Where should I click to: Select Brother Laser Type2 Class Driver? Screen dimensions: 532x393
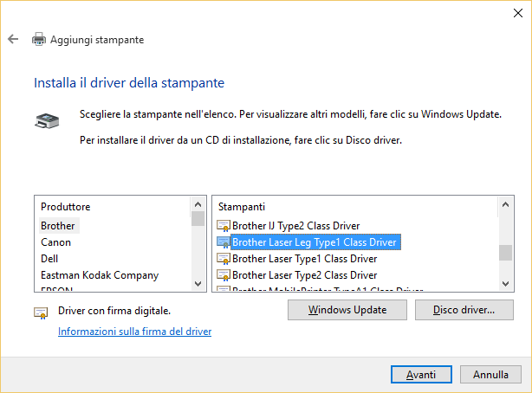305,275
